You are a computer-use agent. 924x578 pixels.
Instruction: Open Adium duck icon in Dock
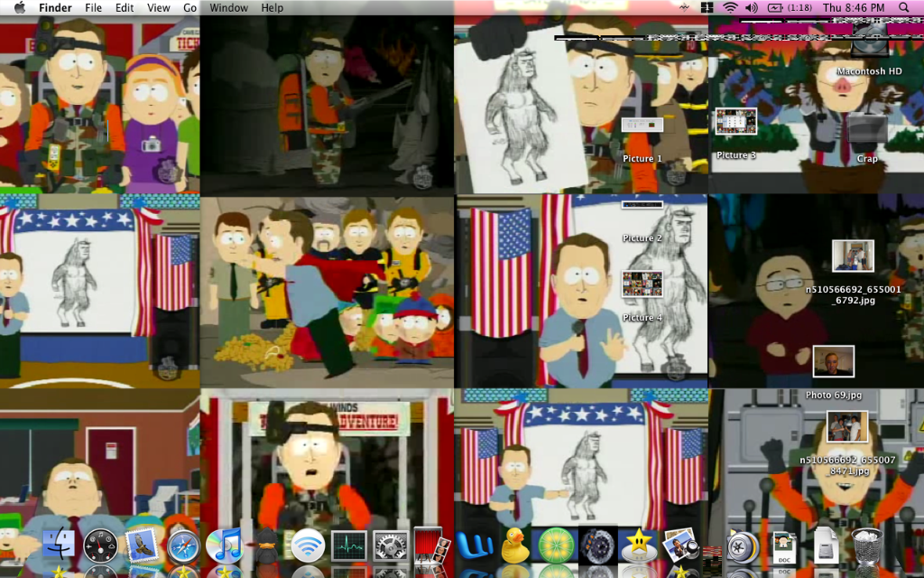pyautogui.click(x=266, y=546)
